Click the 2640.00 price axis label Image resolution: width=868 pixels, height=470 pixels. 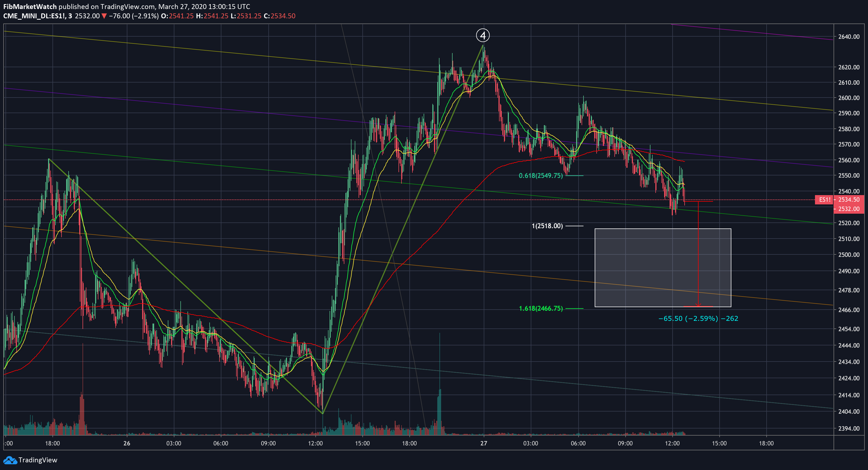[849, 37]
